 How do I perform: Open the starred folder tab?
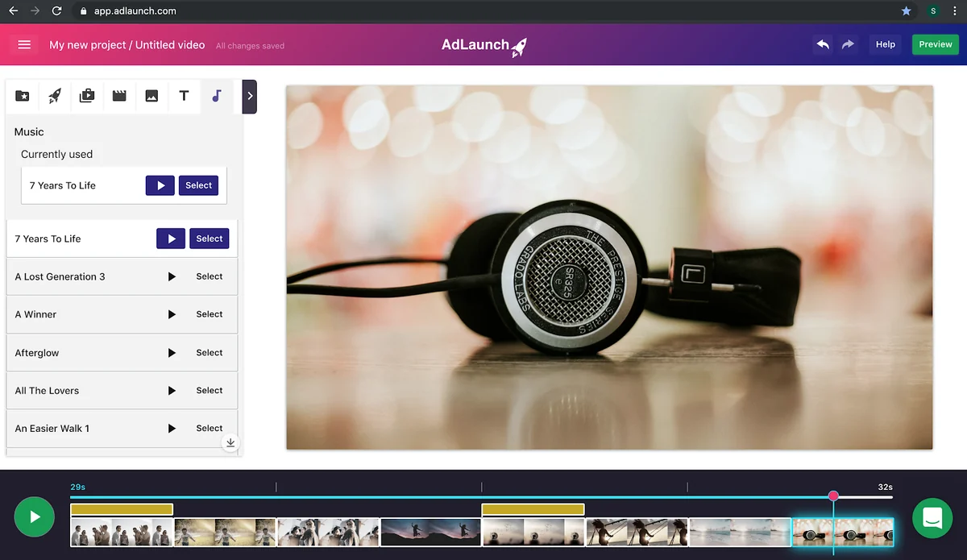tap(23, 96)
